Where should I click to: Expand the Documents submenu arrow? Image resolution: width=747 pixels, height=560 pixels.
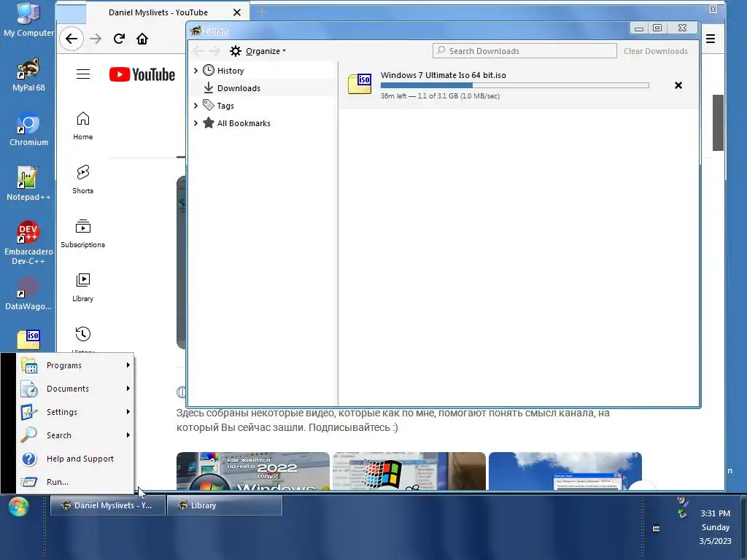pos(128,389)
